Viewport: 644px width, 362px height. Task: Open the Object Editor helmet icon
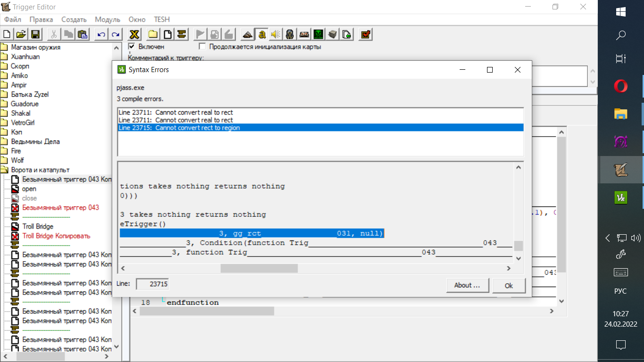(290, 34)
